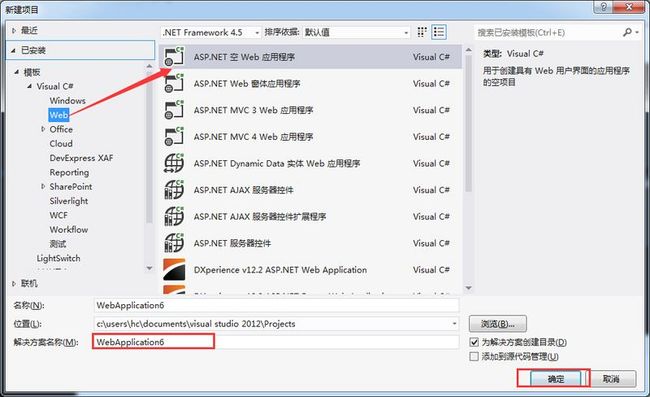Select the WCF category
The image size is (650, 397).
(x=58, y=215)
